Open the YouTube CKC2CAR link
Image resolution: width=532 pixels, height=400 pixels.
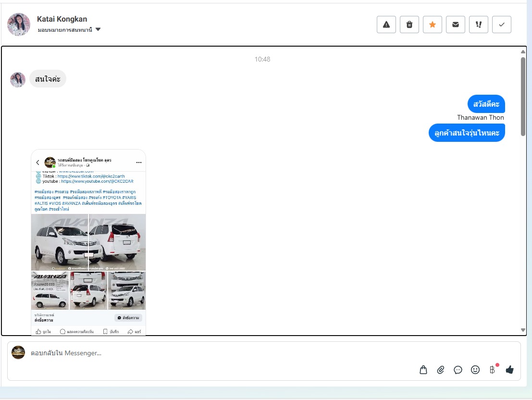pos(97,181)
